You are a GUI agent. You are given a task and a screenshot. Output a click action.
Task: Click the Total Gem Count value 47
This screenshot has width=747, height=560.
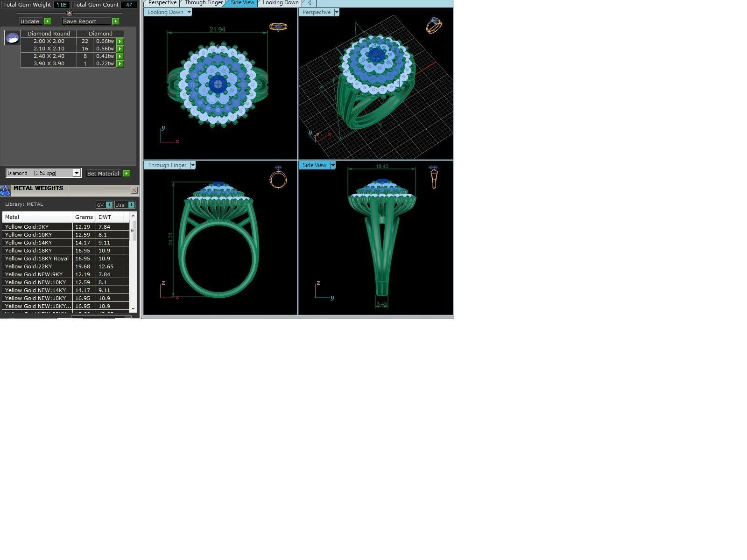pyautogui.click(x=129, y=5)
